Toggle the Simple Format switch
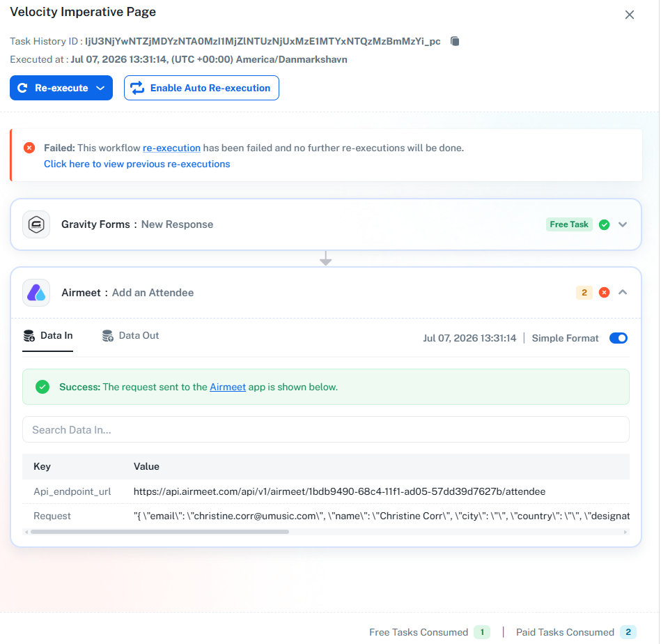 click(619, 338)
